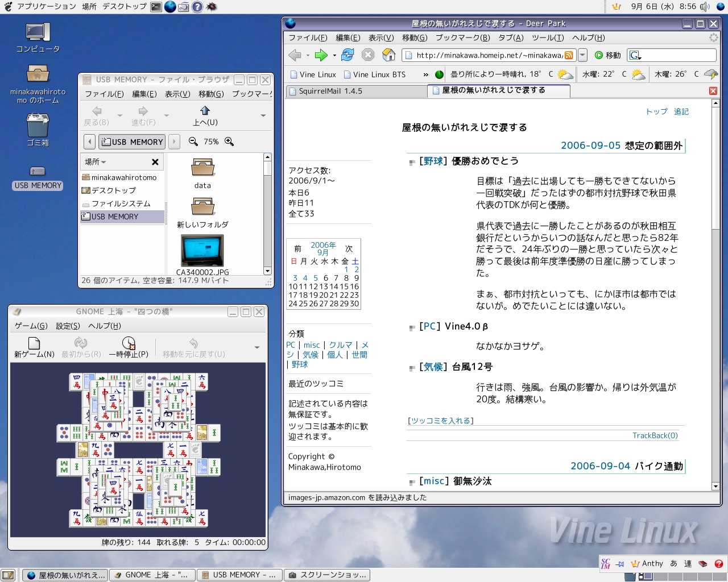The width and height of the screenshot is (728, 582).
Task: Select デスクトップ in places list
Action: click(x=113, y=190)
